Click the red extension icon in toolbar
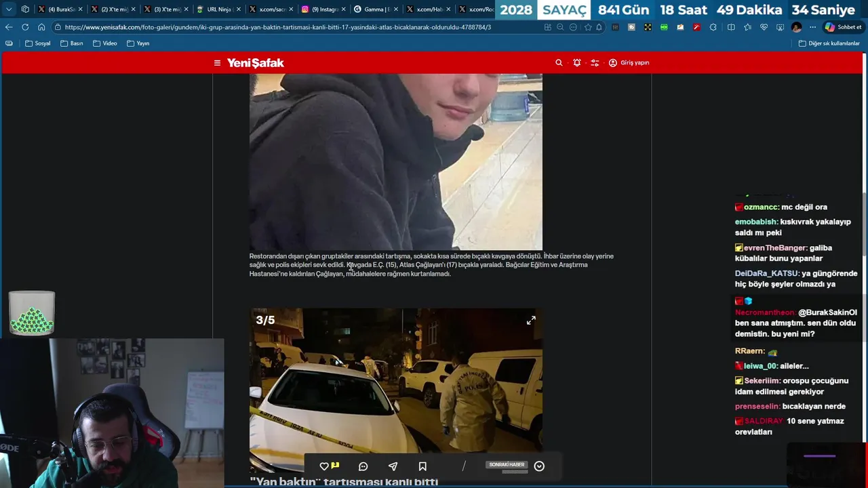This screenshot has width=868, height=488. 696,27
